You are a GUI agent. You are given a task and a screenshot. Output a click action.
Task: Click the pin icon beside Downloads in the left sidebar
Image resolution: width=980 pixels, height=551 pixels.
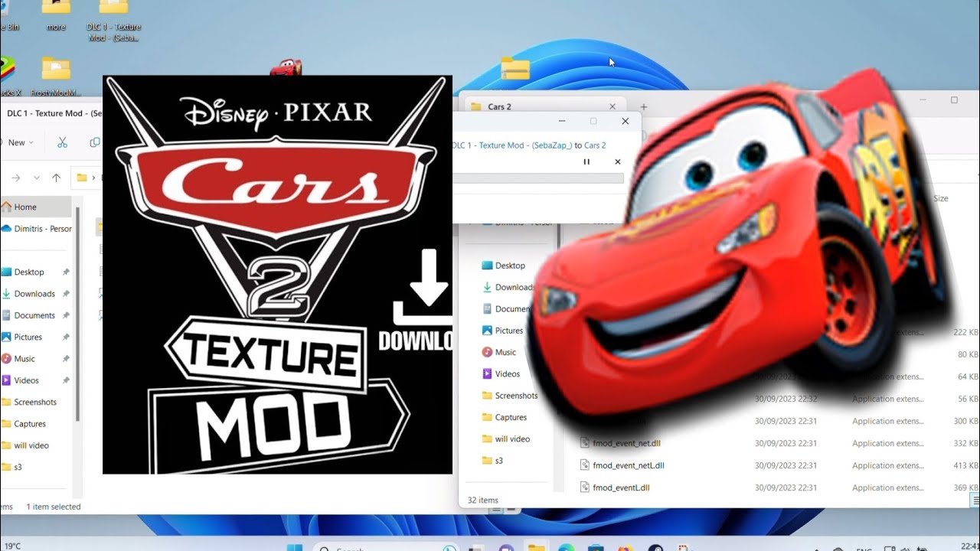[66, 294]
